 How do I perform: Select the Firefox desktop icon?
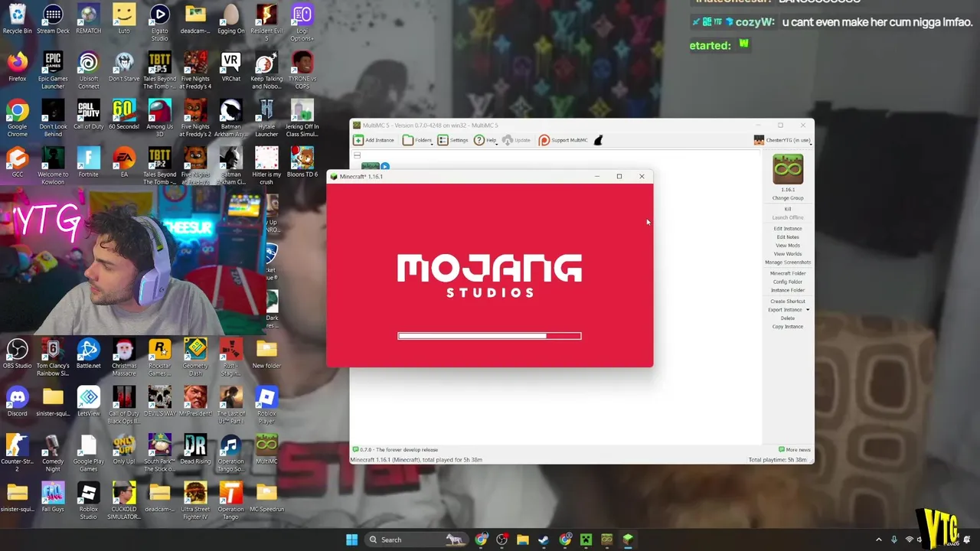coord(17,67)
